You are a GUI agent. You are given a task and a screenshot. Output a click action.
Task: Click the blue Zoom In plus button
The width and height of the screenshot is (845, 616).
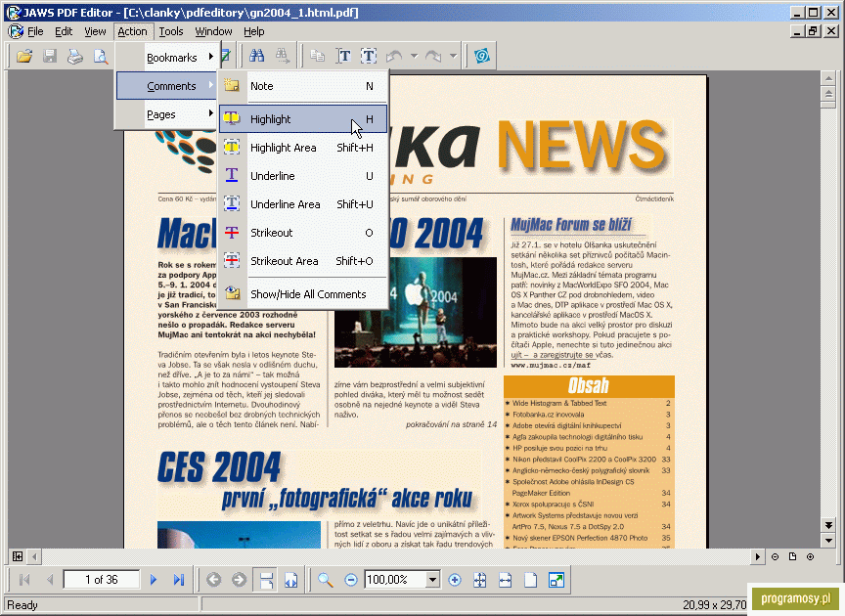tap(455, 580)
